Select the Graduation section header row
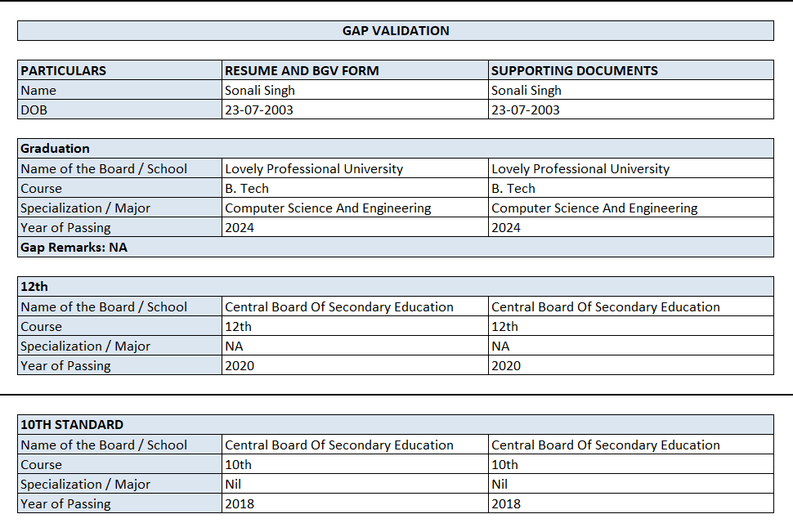Viewport: 793px width, 532px height. pos(396,149)
